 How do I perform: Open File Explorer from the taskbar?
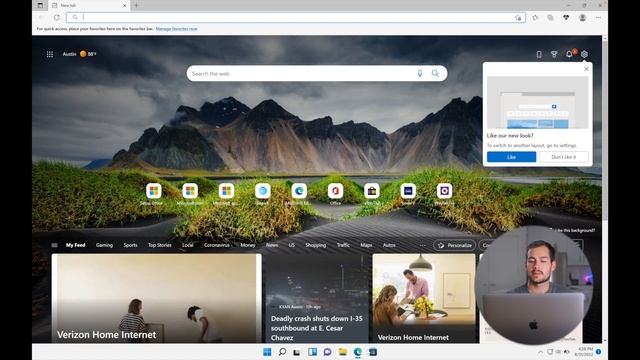point(342,352)
